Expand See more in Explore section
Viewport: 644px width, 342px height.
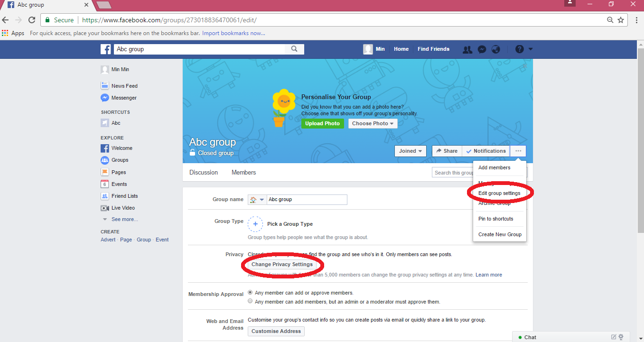[x=125, y=220]
